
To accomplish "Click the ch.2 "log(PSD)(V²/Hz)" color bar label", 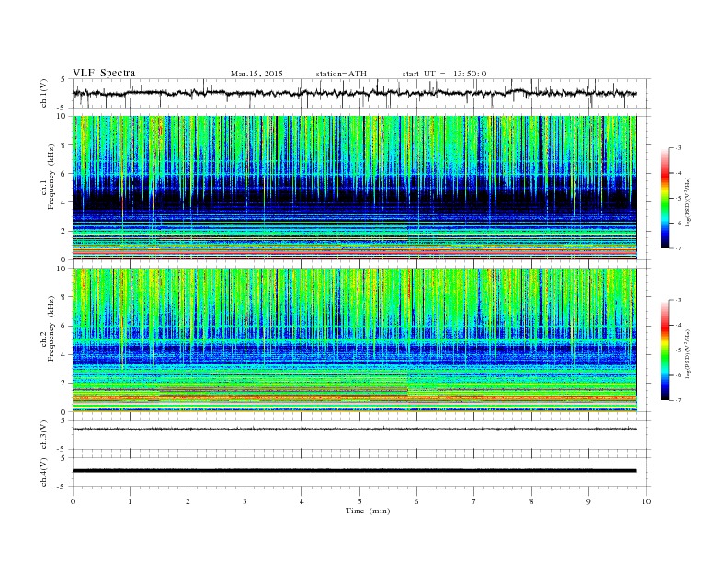I will coord(689,354).
